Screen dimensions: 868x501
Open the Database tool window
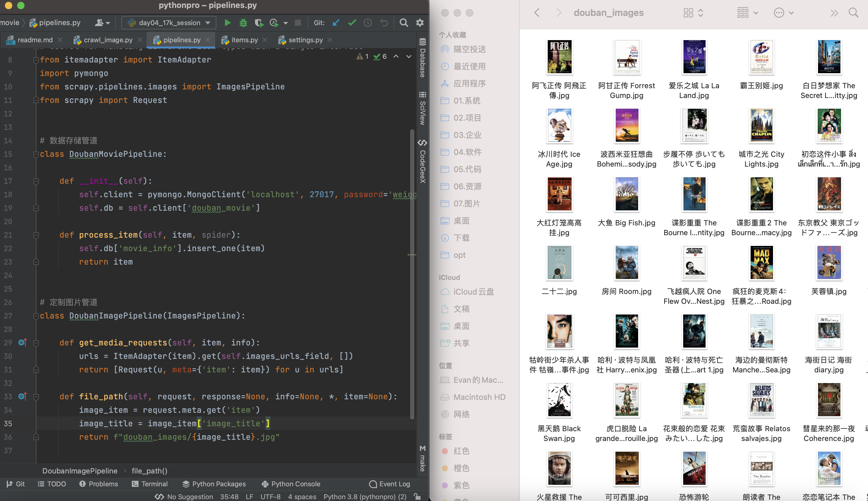tap(423, 58)
